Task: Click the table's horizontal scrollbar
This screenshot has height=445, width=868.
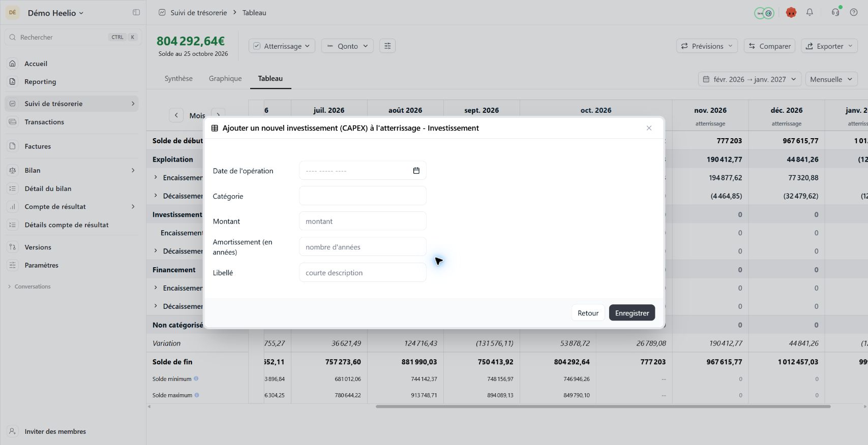Action: point(603,406)
